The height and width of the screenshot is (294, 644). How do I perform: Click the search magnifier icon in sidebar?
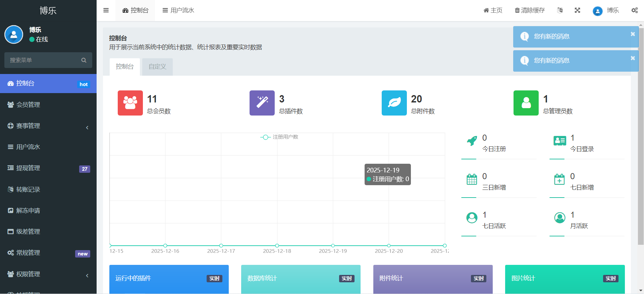84,60
